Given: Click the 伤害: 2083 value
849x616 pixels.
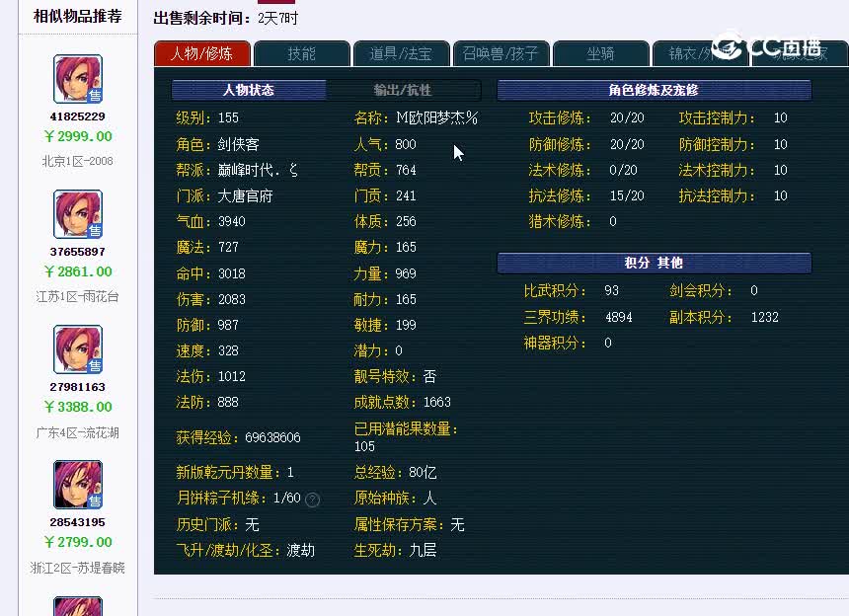Looking at the screenshot, I should (232, 299).
